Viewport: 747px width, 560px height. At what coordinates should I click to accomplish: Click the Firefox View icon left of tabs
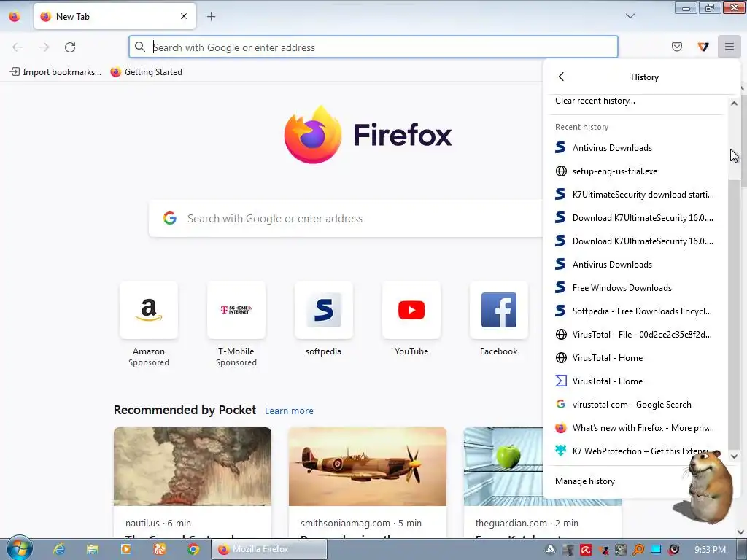pos(15,17)
